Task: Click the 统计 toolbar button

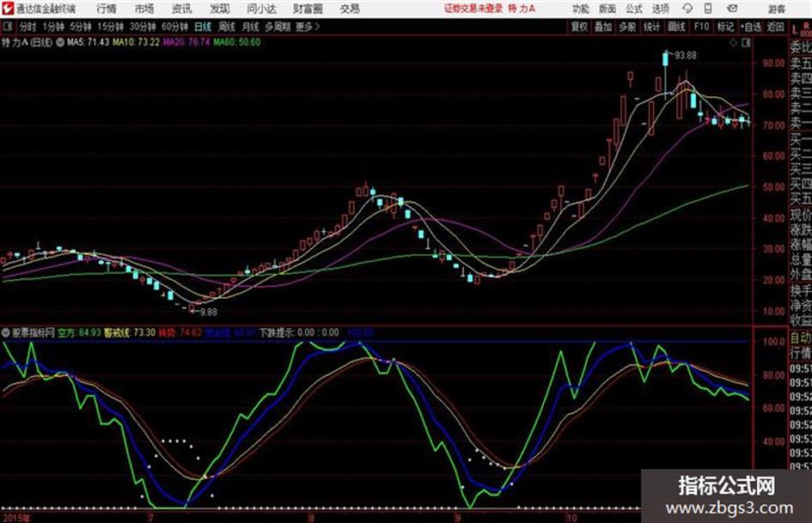Action: point(652,27)
